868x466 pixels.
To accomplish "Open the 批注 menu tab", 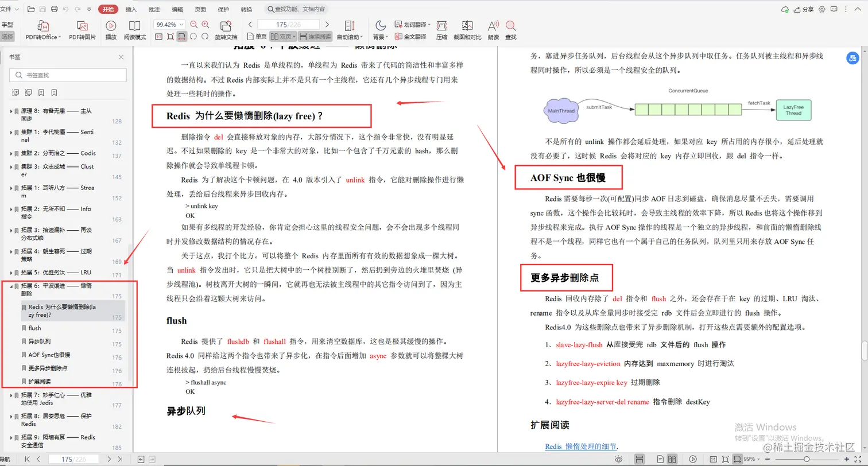I will (x=154, y=9).
